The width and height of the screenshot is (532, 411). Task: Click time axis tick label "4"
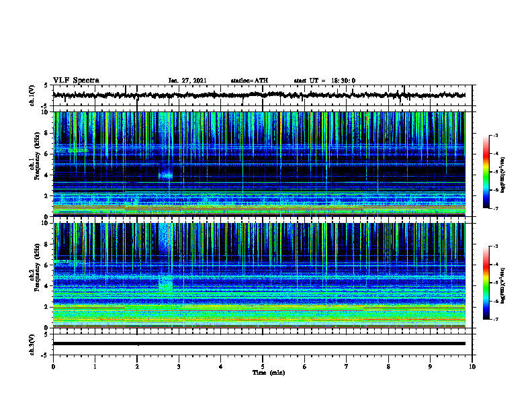coord(221,367)
